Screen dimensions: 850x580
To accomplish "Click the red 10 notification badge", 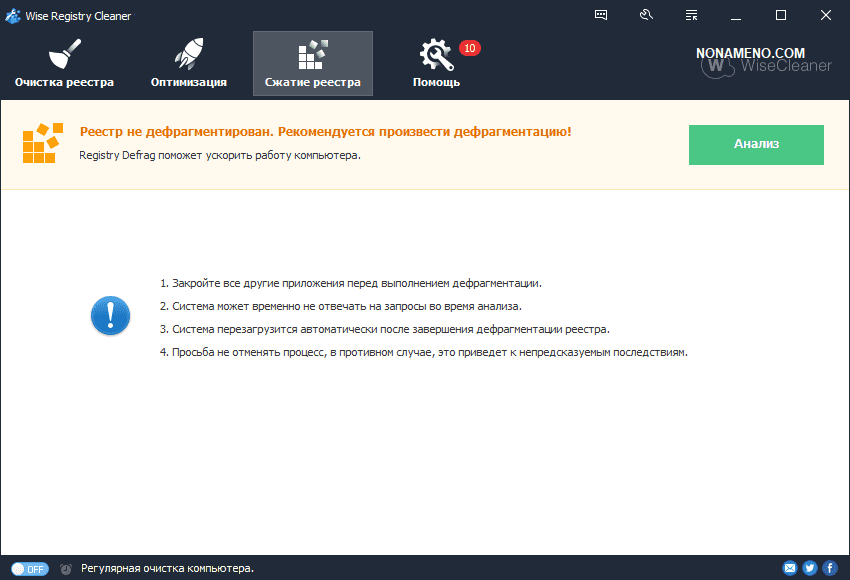I will pos(470,48).
